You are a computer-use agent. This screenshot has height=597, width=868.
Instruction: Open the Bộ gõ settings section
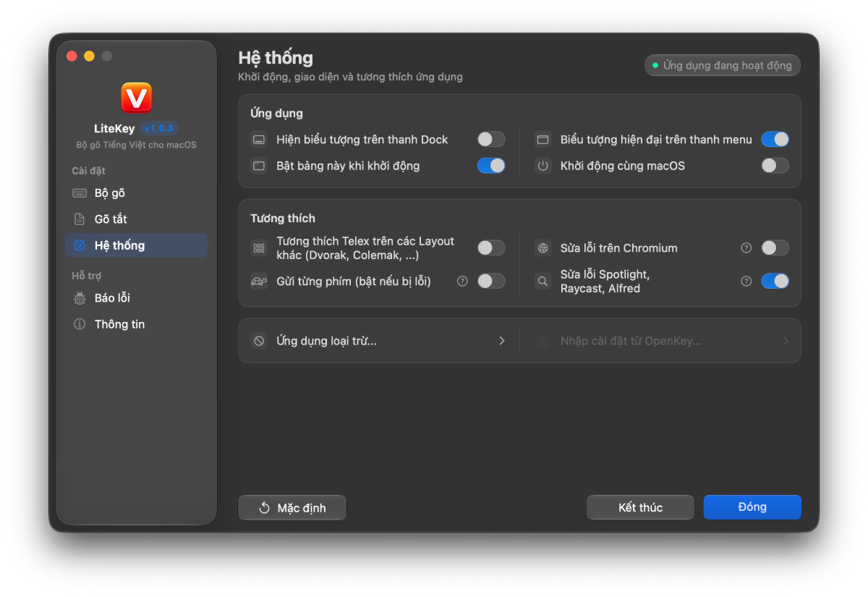(x=136, y=193)
